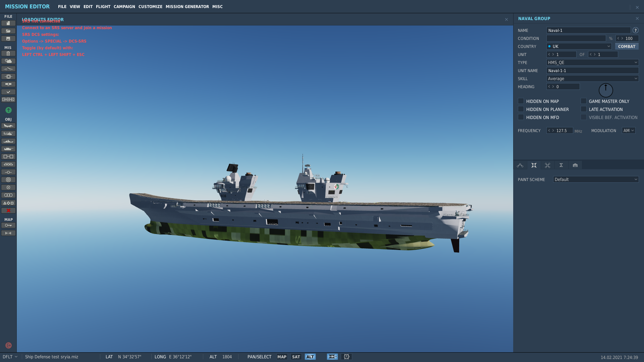
Task: Switch map view to SAT
Action: tap(296, 357)
